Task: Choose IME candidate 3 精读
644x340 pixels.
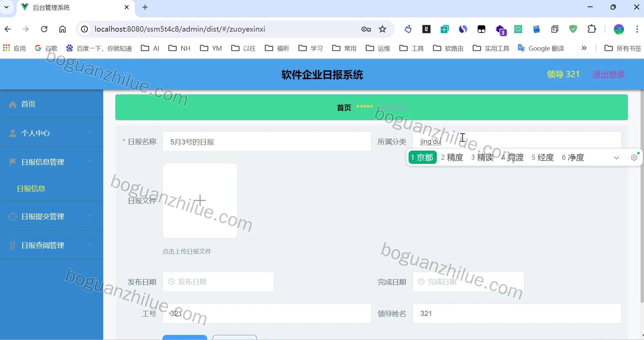Action: click(482, 157)
